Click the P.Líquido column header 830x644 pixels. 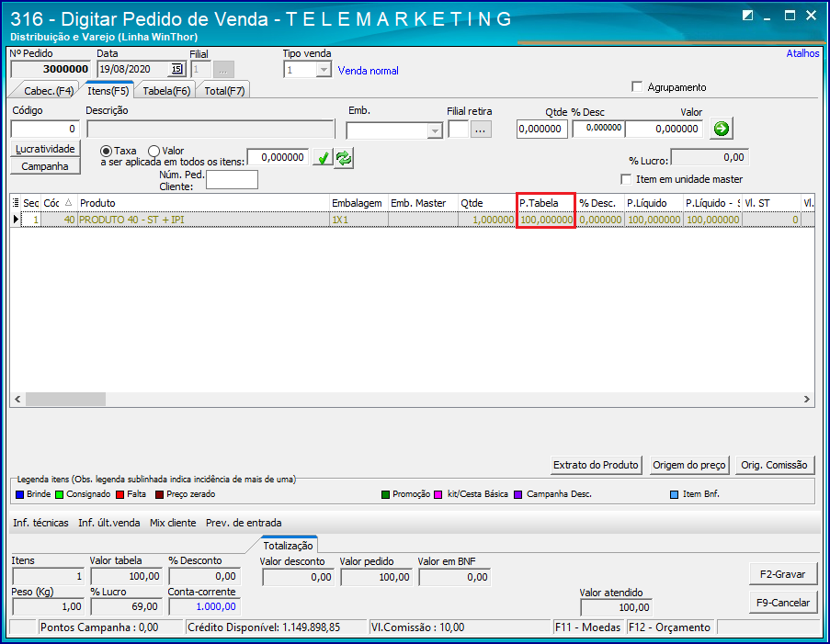[x=654, y=203]
